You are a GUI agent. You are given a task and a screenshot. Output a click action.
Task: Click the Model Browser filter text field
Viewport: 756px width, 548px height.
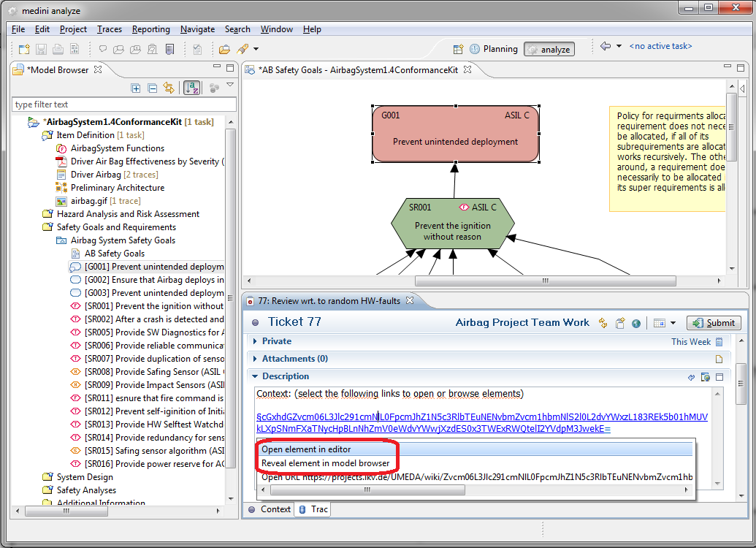(123, 104)
